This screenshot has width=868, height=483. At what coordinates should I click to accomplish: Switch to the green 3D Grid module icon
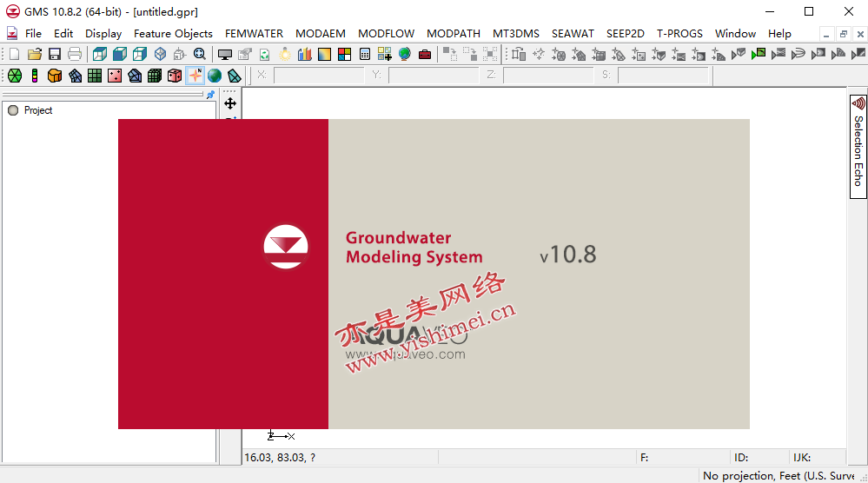tap(155, 76)
